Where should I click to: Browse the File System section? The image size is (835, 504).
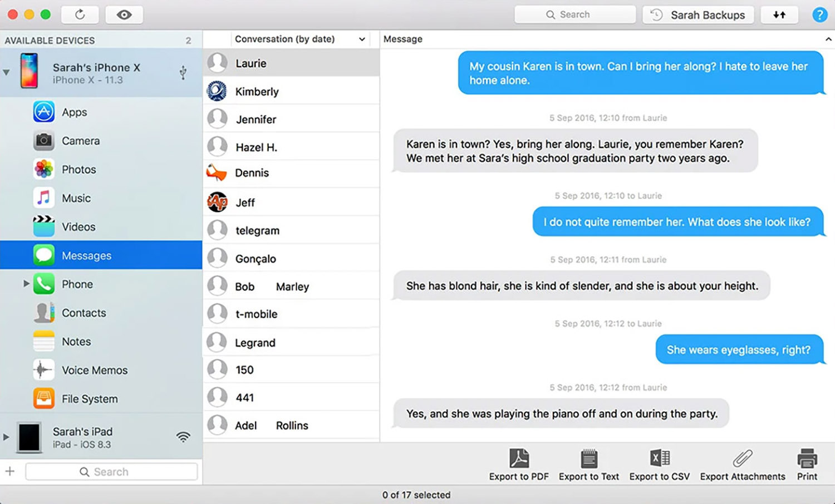tap(89, 399)
